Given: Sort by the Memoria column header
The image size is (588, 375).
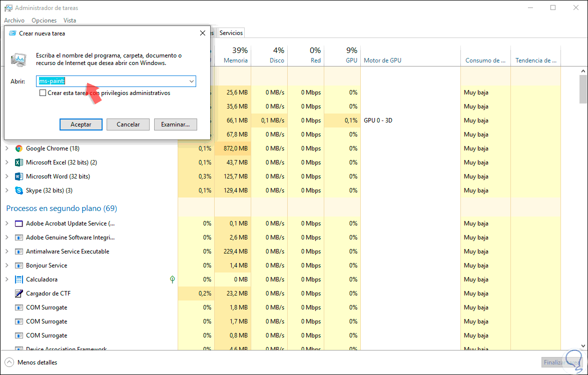Looking at the screenshot, I should coord(235,60).
